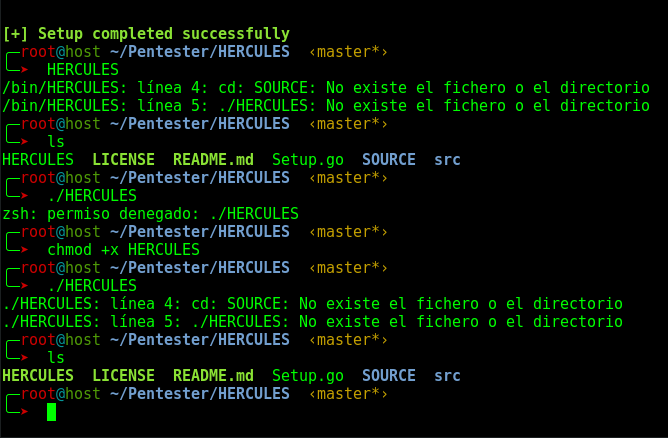Screen dimensions: 668x438
Task: Click './HERCULES: línea 4' error line
Action: tap(313, 304)
